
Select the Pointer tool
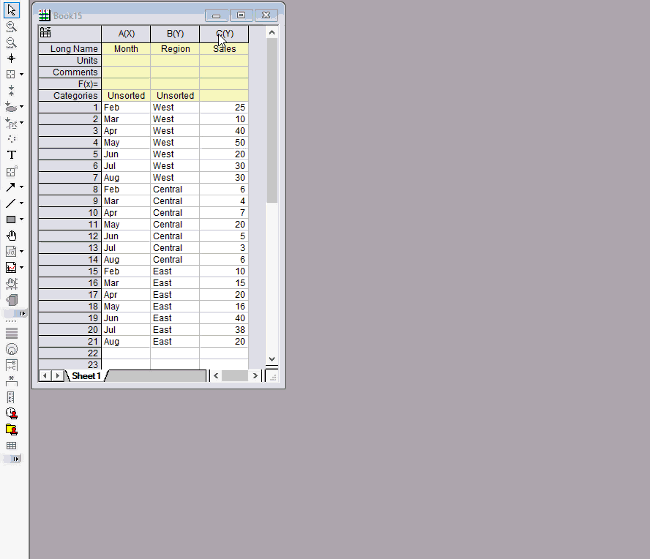click(x=11, y=10)
